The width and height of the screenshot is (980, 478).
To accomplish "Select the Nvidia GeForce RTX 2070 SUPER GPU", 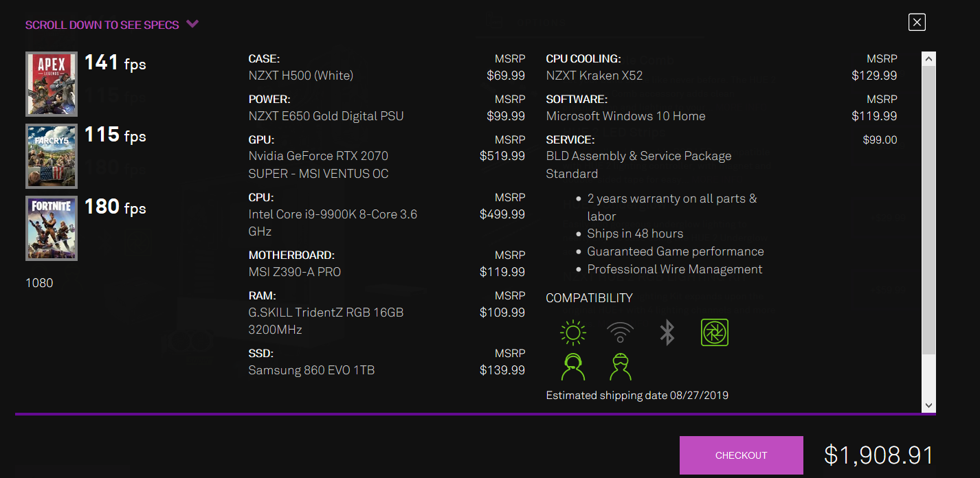I will pos(319,165).
